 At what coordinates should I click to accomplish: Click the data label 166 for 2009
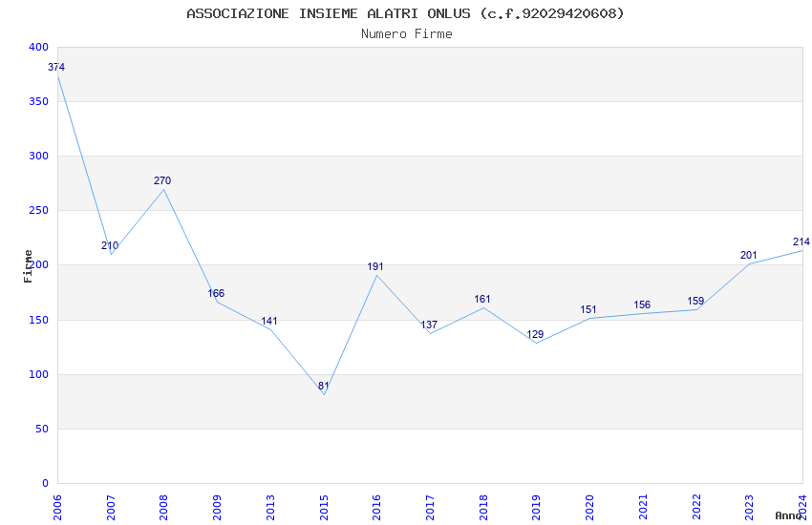(216, 293)
